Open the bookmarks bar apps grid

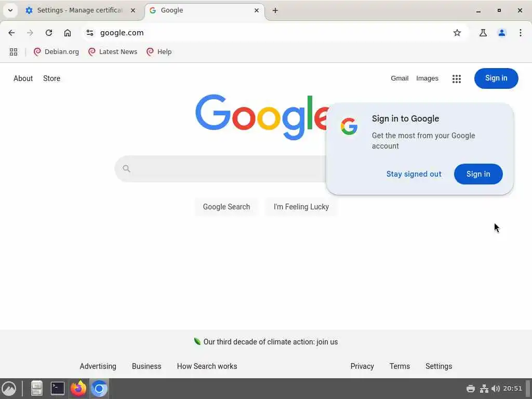(13, 52)
